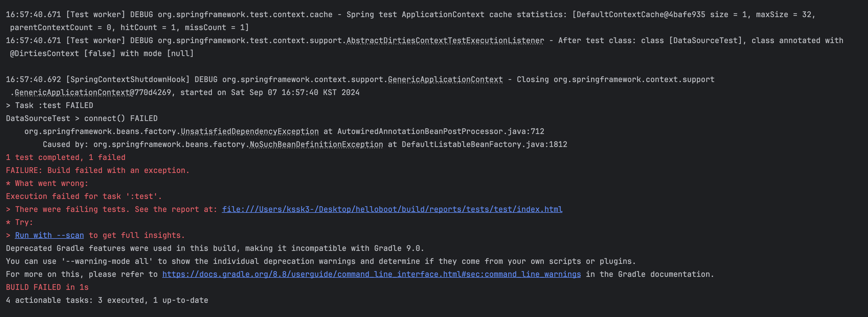Open the test report index.html link
The image size is (868, 317).
pyautogui.click(x=392, y=210)
